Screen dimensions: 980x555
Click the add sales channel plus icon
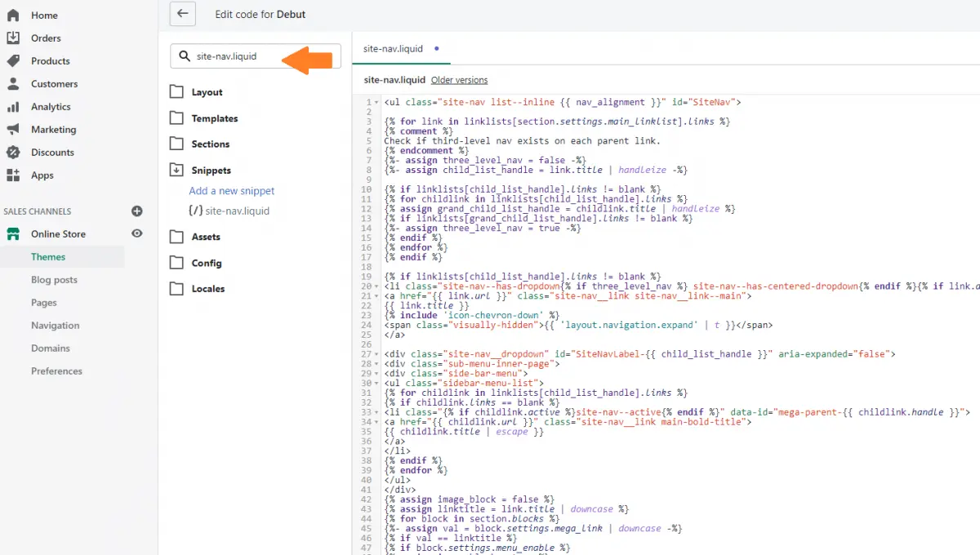coord(136,211)
